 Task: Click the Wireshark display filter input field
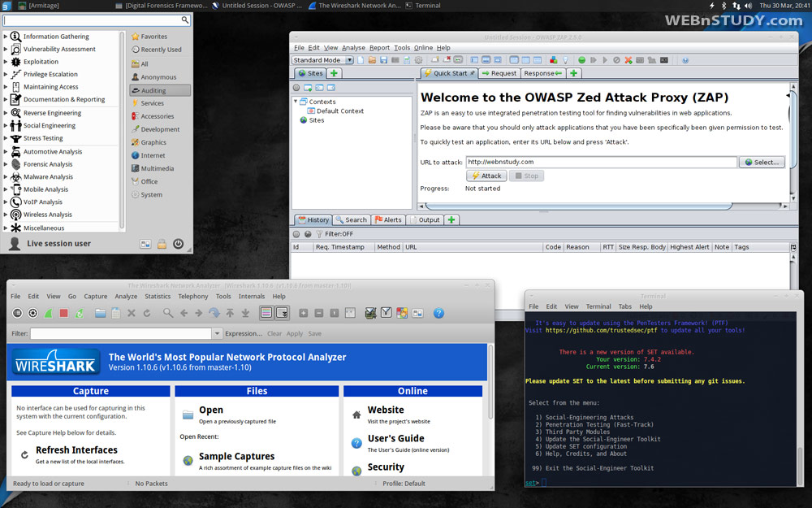click(x=121, y=334)
